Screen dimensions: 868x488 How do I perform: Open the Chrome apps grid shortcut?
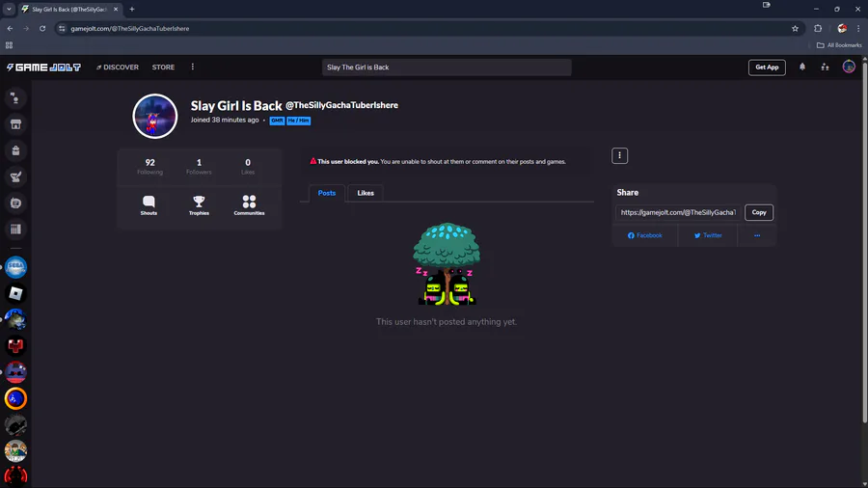(9, 45)
